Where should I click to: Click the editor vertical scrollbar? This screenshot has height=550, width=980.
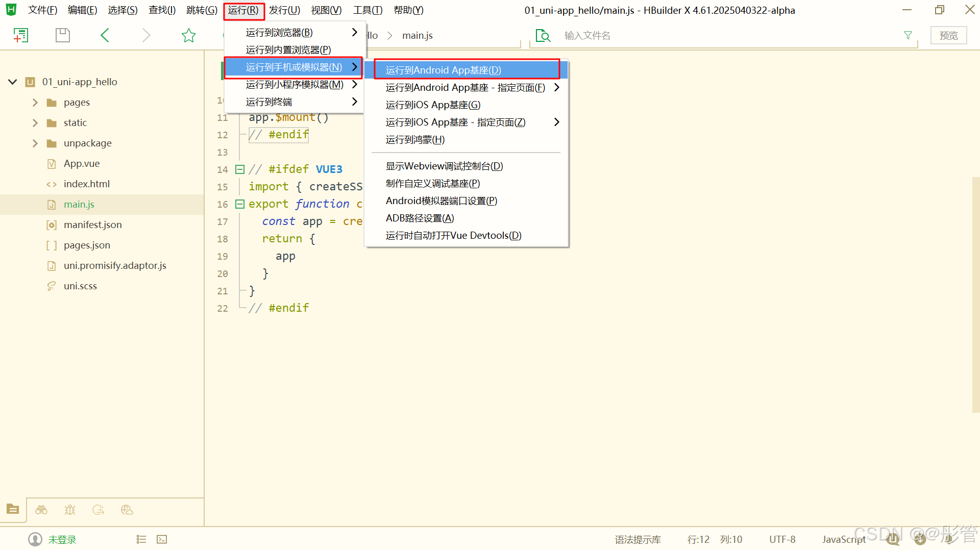click(975, 294)
